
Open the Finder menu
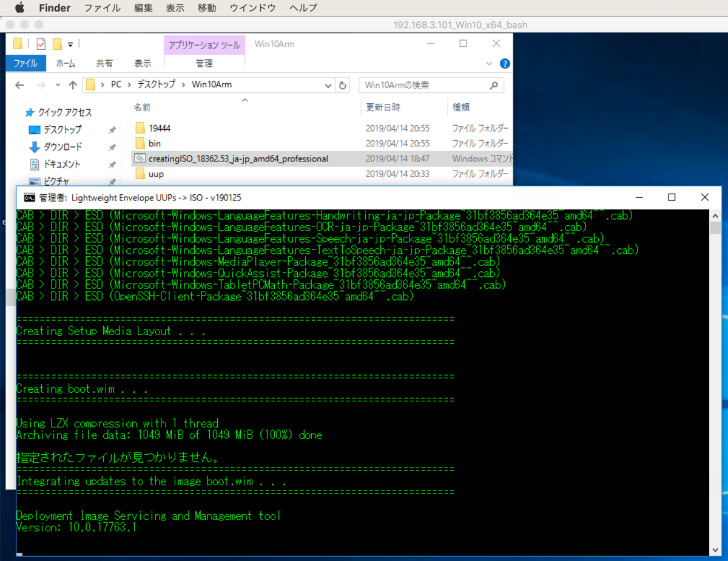pos(55,8)
